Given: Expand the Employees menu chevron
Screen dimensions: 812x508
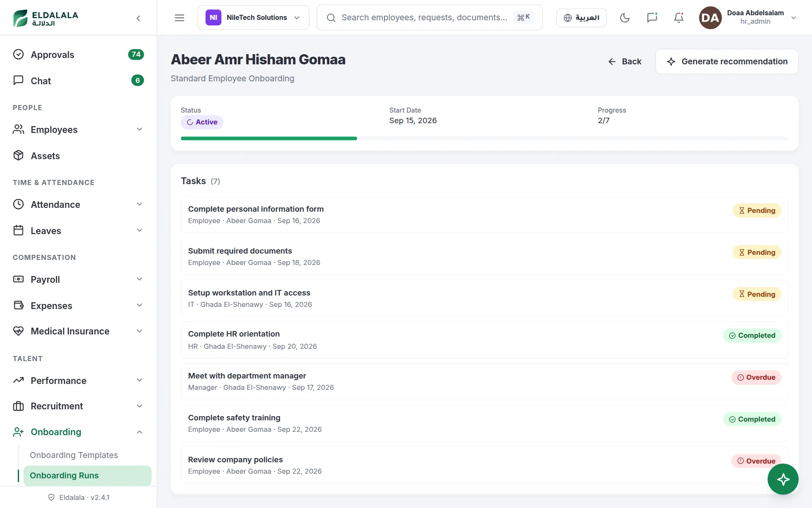Looking at the screenshot, I should [x=140, y=129].
